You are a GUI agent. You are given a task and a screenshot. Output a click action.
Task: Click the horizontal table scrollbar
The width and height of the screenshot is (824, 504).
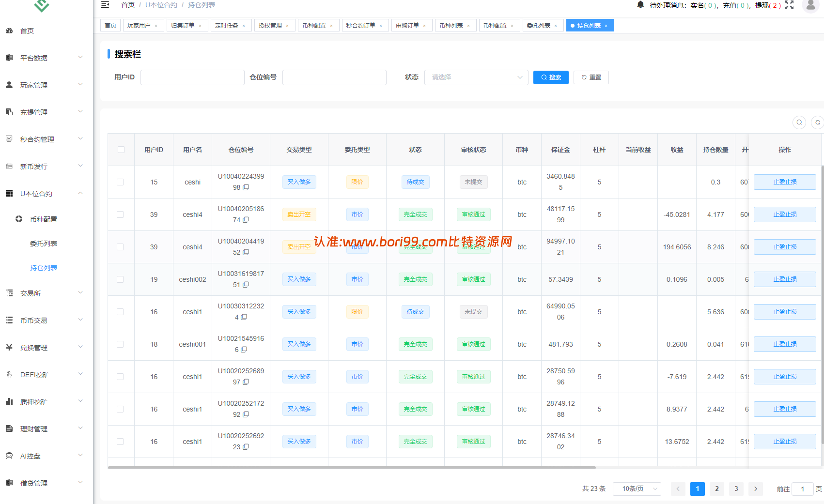tap(352, 468)
